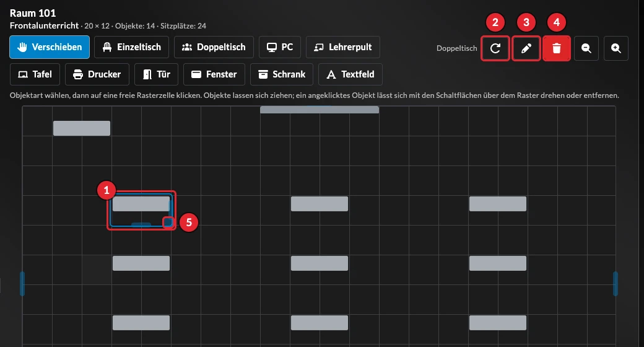Click the Doppeltisch selection label beside rotate
The height and width of the screenshot is (347, 644).
[457, 48]
